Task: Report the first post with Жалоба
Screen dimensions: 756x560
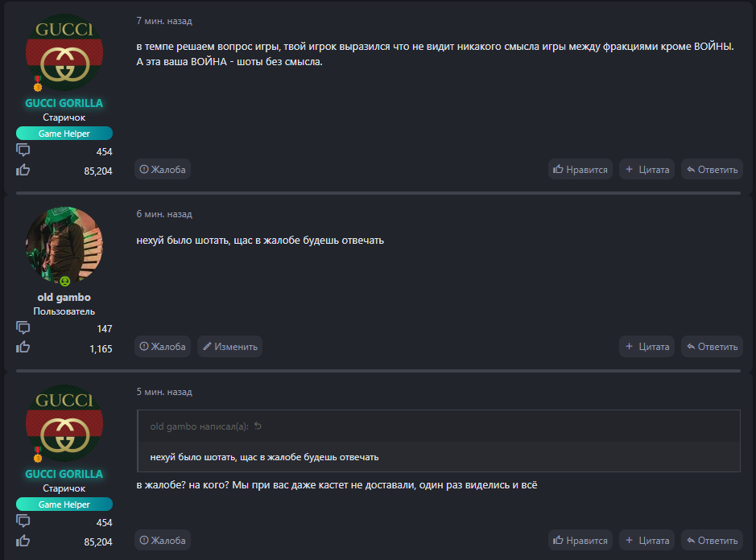Action: point(163,169)
